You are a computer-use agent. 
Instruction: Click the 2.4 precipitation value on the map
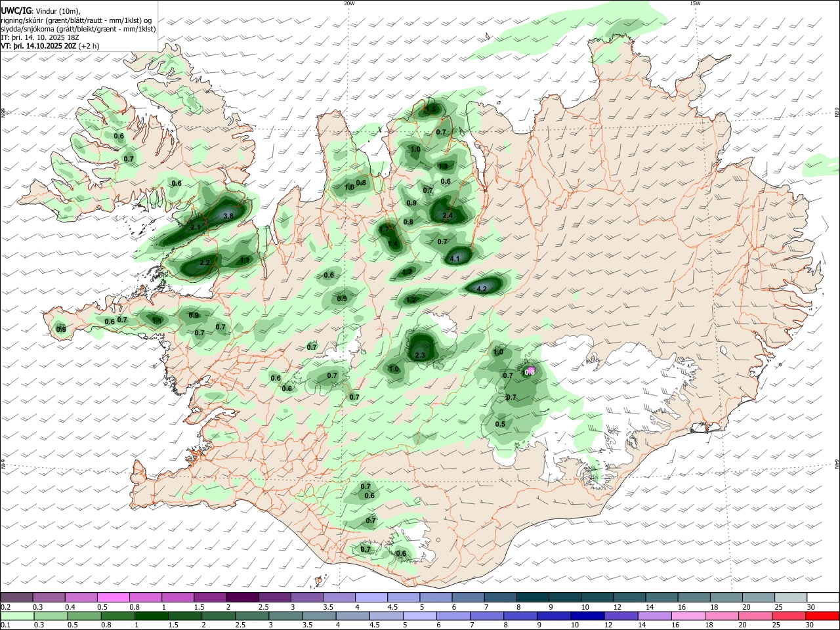point(448,216)
